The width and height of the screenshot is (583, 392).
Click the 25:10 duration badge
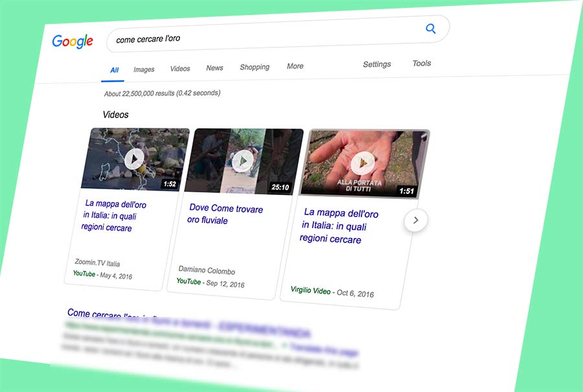point(280,187)
